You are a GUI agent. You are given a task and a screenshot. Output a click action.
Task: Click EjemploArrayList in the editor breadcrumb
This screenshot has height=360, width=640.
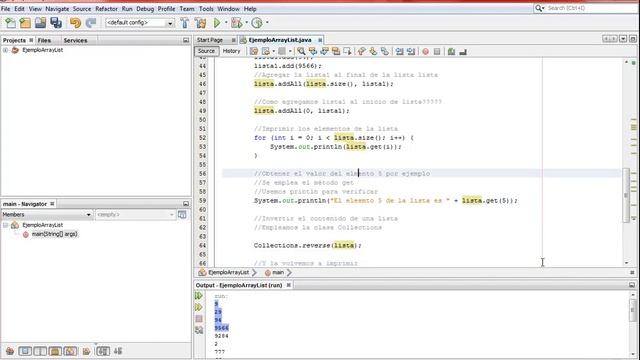click(228, 272)
